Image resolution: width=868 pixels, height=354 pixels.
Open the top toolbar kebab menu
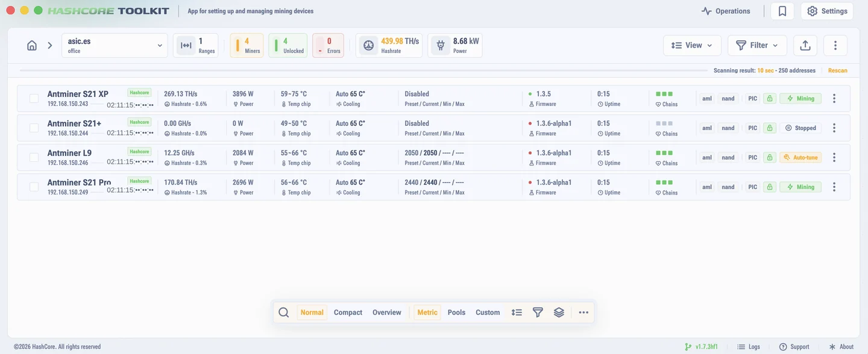tap(835, 45)
